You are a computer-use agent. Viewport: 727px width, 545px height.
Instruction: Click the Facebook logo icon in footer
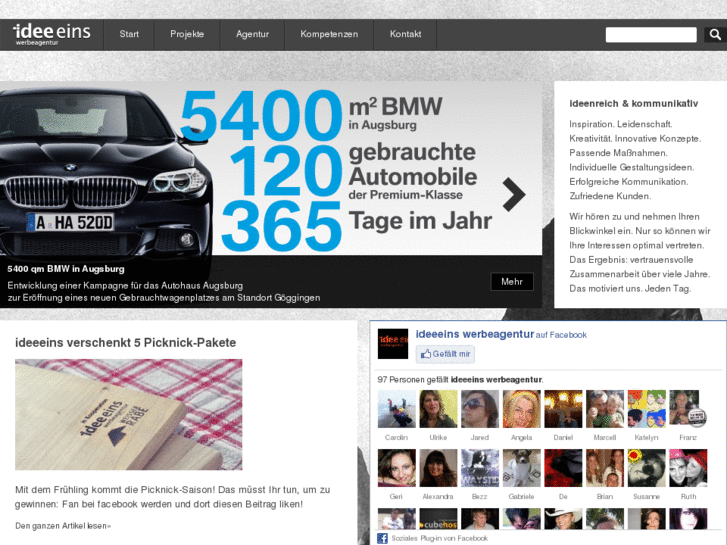[382, 539]
